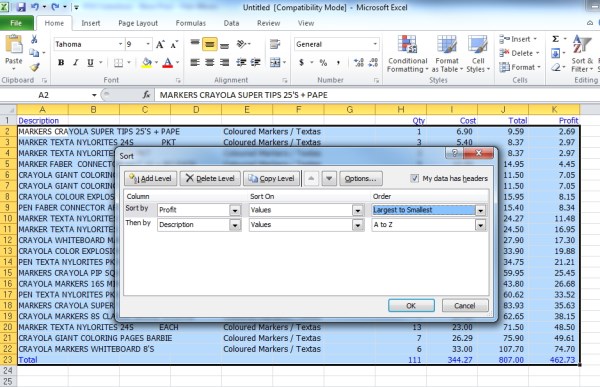Image resolution: width=600 pixels, height=387 pixels.
Task: Click the Fill Color paint bucket
Action: pyautogui.click(x=147, y=62)
